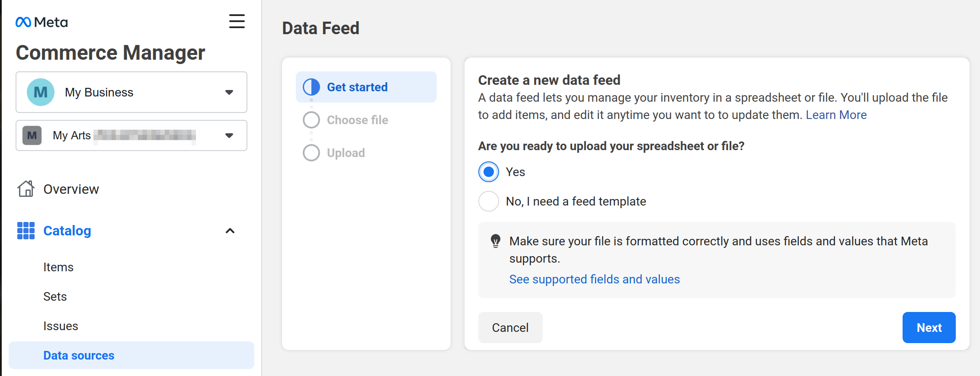Click the Get started half-filled step icon
This screenshot has height=376, width=980.
coord(311,87)
